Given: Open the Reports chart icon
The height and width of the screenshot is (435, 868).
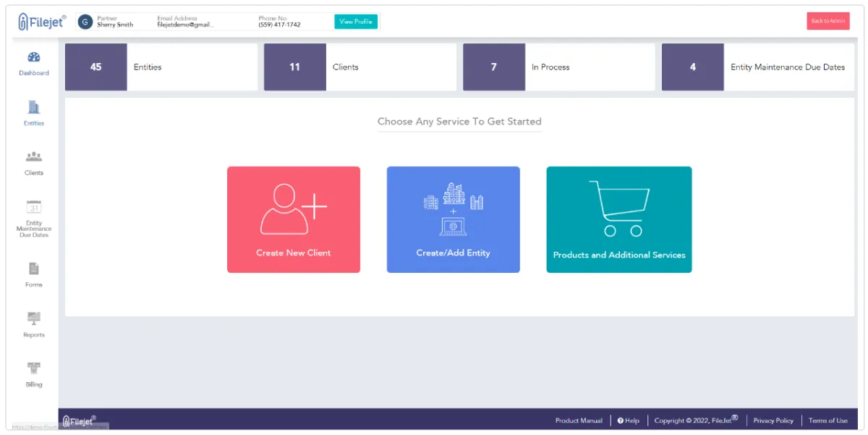Looking at the screenshot, I should coord(34,318).
